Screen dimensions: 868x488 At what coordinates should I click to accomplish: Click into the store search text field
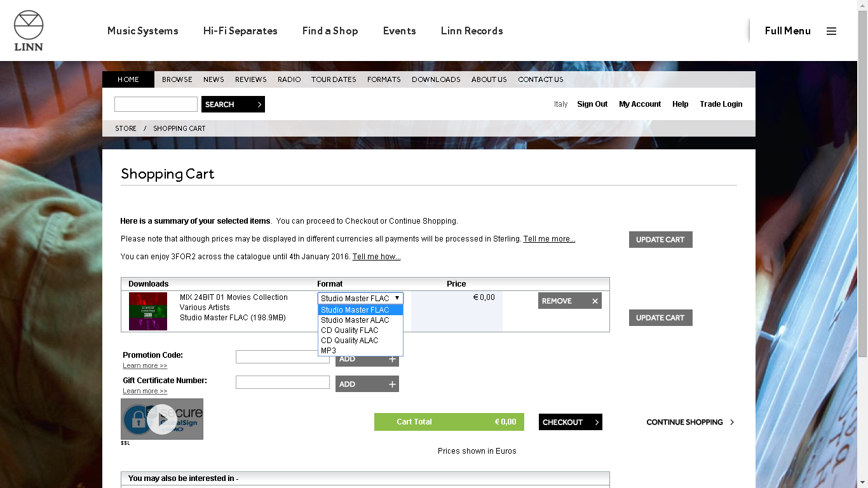click(x=156, y=104)
